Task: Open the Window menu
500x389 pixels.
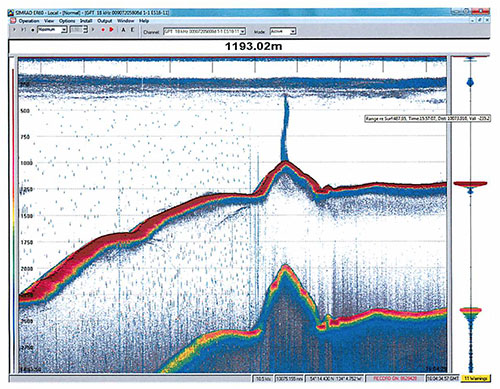Action: [x=125, y=21]
